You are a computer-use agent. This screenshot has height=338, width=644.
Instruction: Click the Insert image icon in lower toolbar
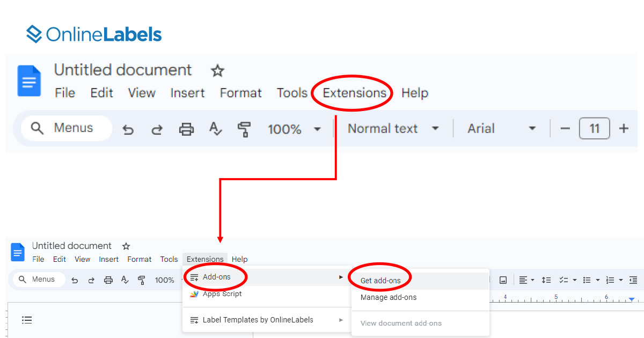503,280
